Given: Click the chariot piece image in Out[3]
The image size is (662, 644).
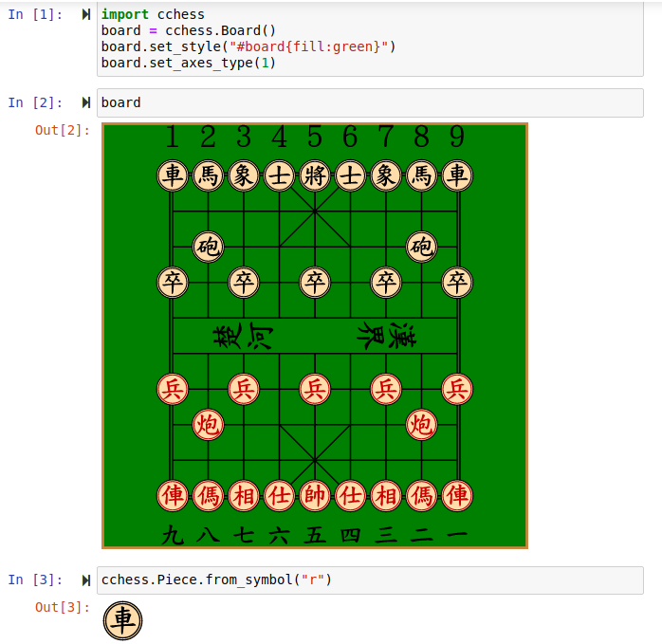Looking at the screenshot, I should tap(122, 620).
